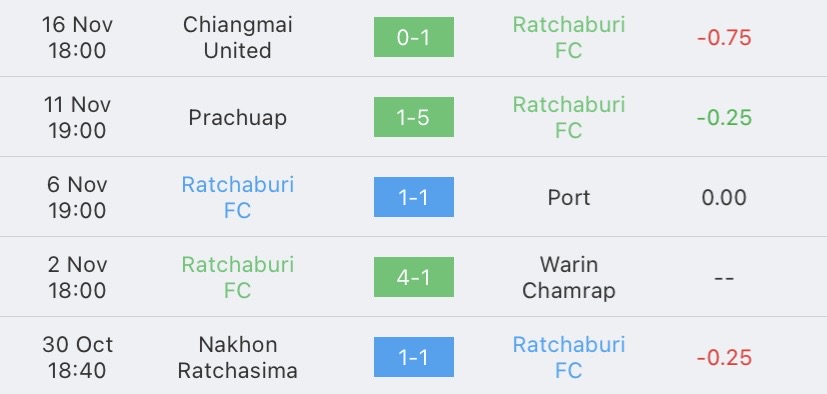The height and width of the screenshot is (394, 827).
Task: Click green Ratchaburi FC in 2 Nov row
Action: (237, 277)
